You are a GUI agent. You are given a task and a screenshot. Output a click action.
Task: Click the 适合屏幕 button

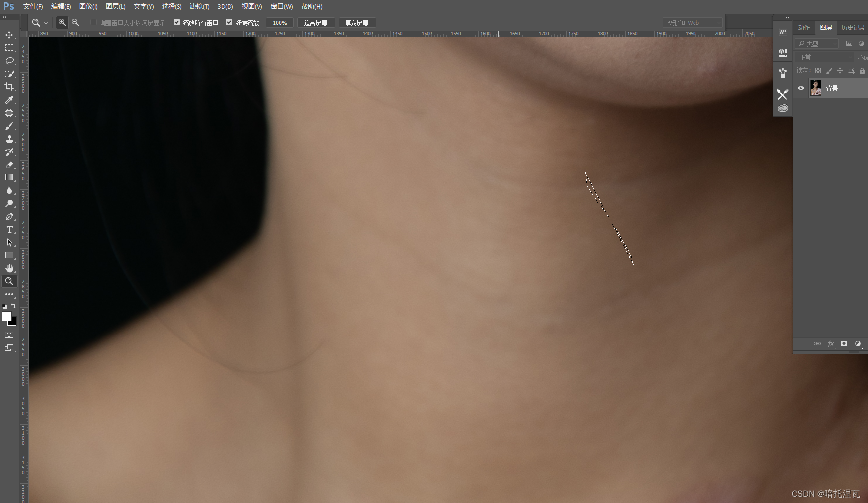coord(316,23)
